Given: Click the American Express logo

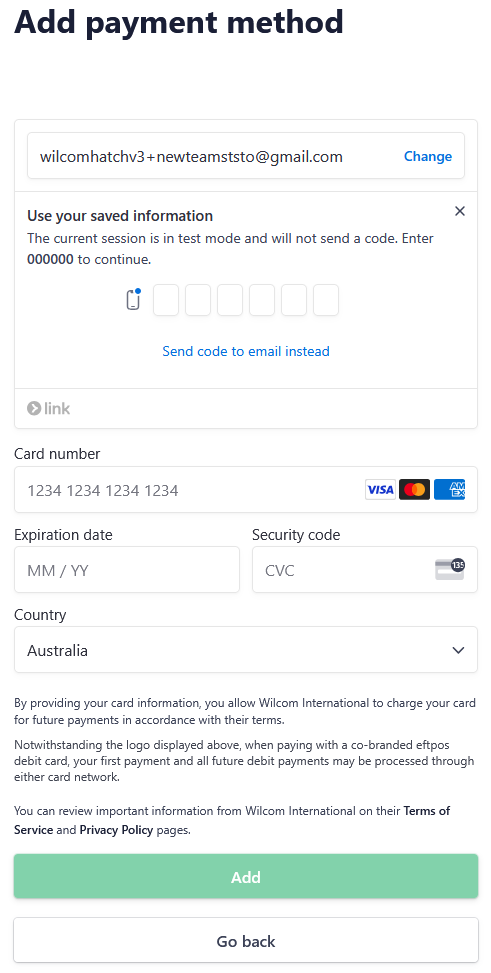Looking at the screenshot, I should coord(449,490).
